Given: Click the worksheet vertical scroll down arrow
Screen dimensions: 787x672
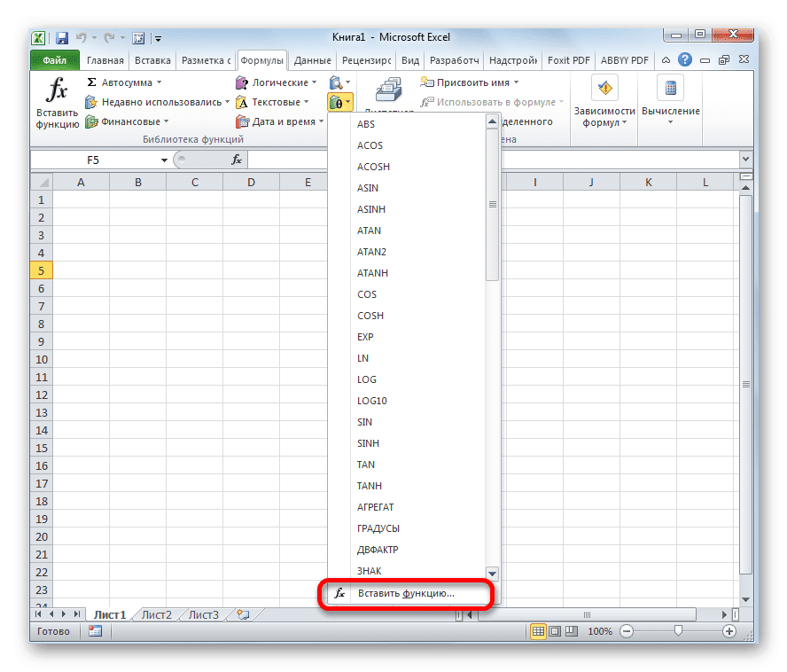Looking at the screenshot, I should (x=745, y=599).
